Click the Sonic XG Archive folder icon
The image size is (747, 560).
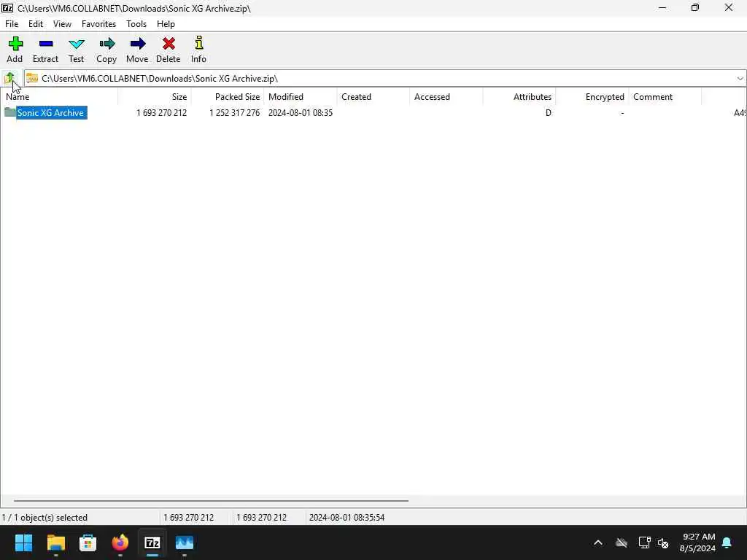10,112
